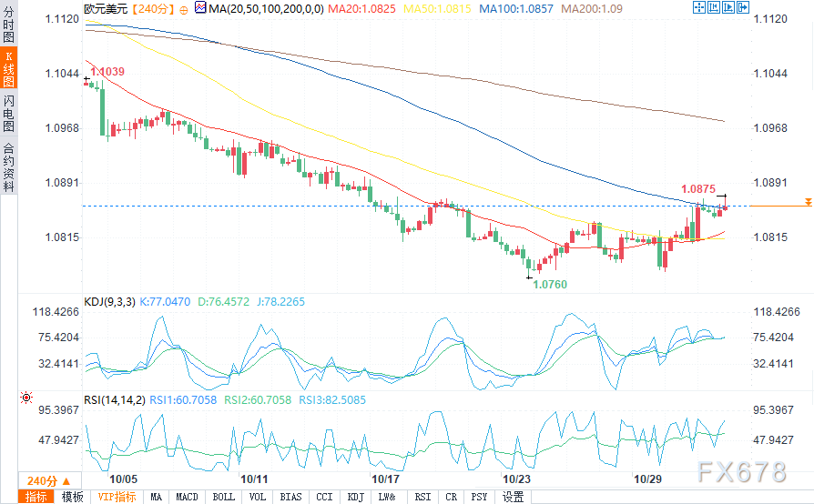Click the VIP指标 button
Screen dimensions: 814x504
(x=117, y=497)
